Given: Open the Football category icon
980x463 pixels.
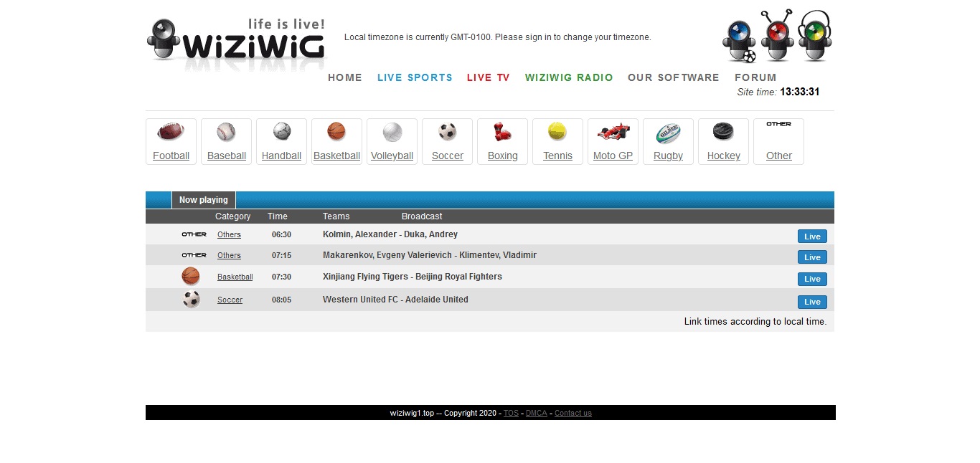Looking at the screenshot, I should pyautogui.click(x=171, y=132).
